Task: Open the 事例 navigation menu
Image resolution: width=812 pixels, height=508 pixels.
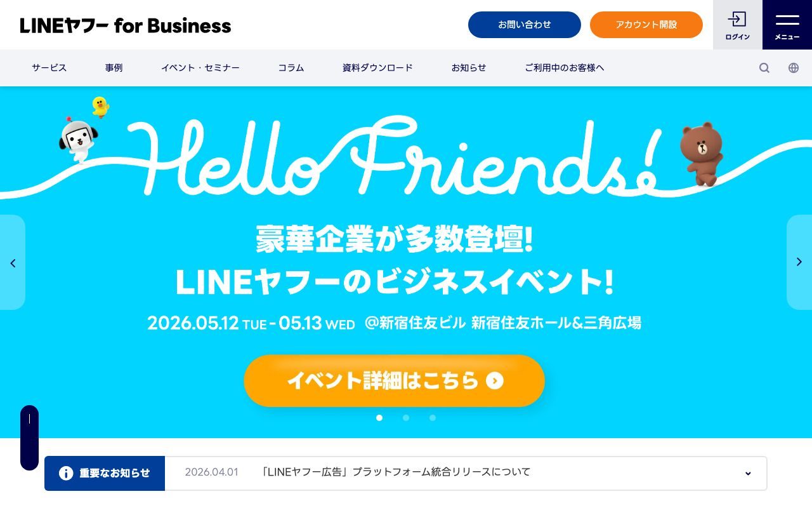Action: pyautogui.click(x=114, y=68)
